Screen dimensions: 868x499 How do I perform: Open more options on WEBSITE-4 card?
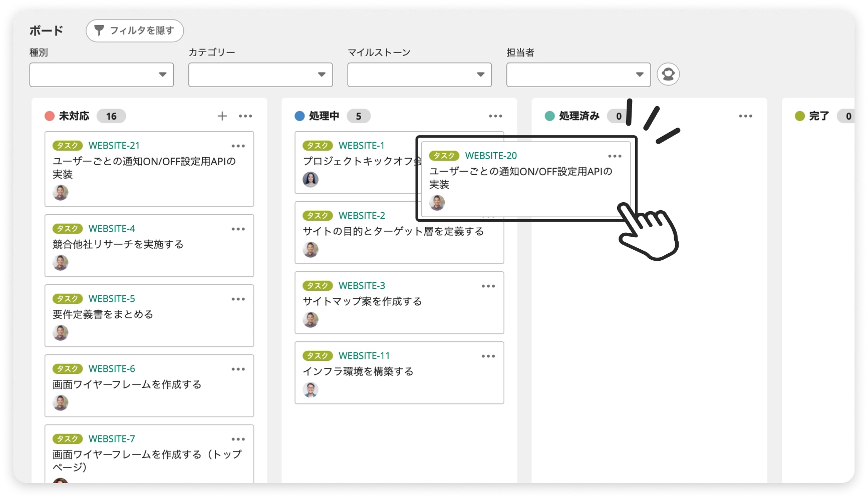click(238, 229)
